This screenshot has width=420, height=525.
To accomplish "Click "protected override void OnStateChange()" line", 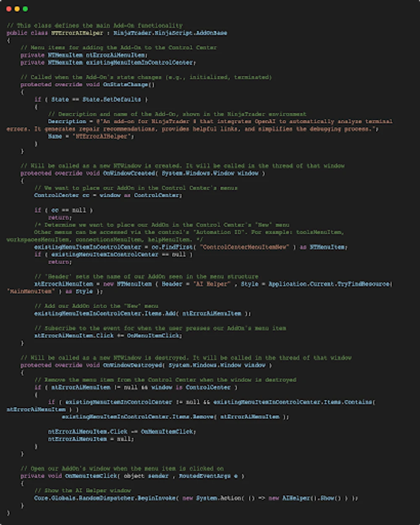I will (87, 84).
